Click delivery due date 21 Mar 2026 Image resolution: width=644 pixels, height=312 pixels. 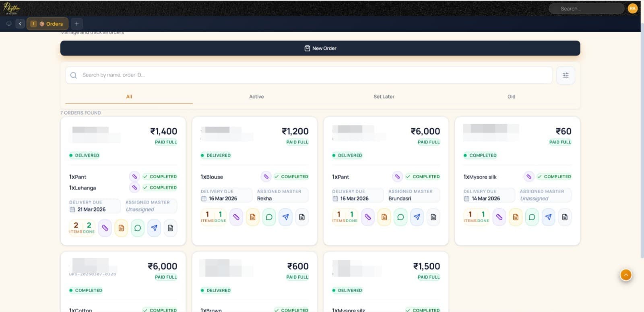pyautogui.click(x=91, y=209)
